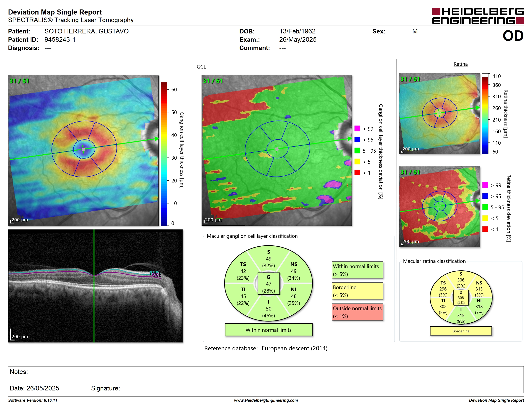Viewport: 532px width, 411px height.
Task: Select the Retina section heading
Action: point(460,64)
